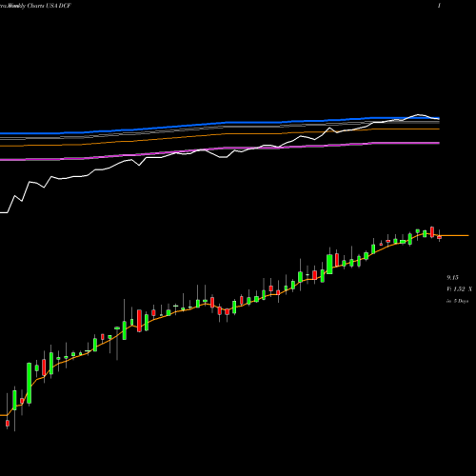Click the chart title text ending in 'USA DCF'
476x476 pixels.
point(35,6)
